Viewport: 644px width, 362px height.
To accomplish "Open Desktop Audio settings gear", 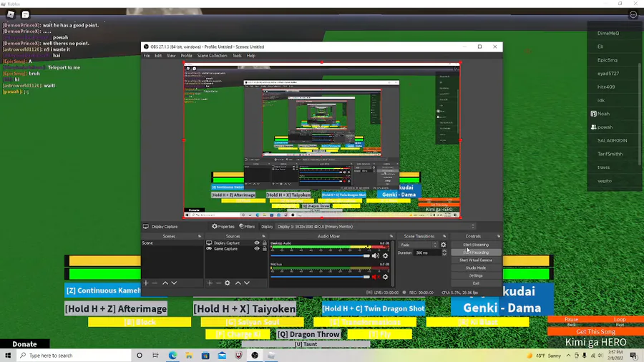I will point(385,255).
